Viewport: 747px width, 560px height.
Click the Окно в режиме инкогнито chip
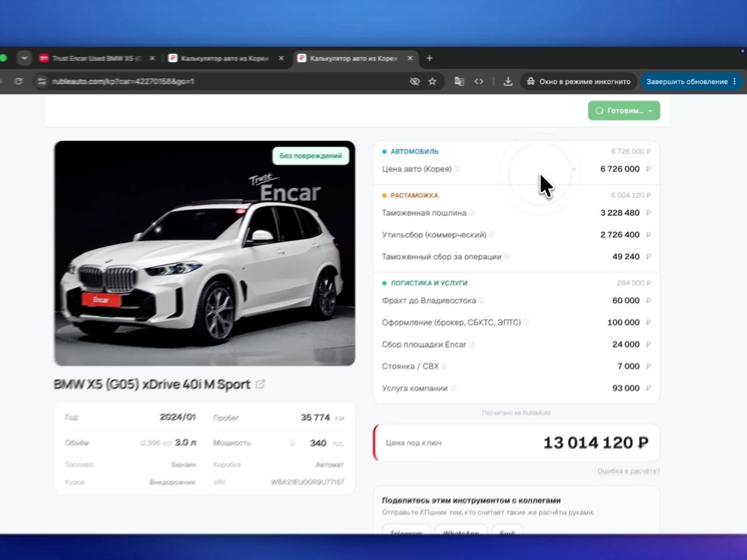(x=579, y=81)
